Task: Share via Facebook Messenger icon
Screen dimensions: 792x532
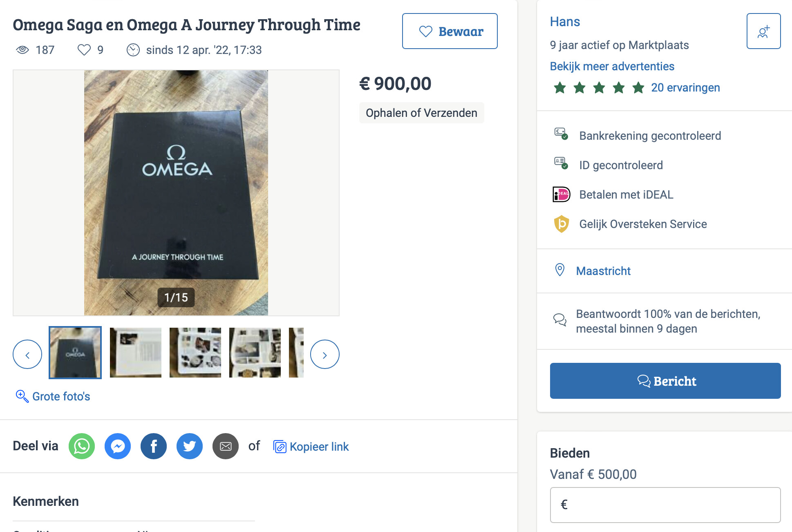Action: coord(118,446)
